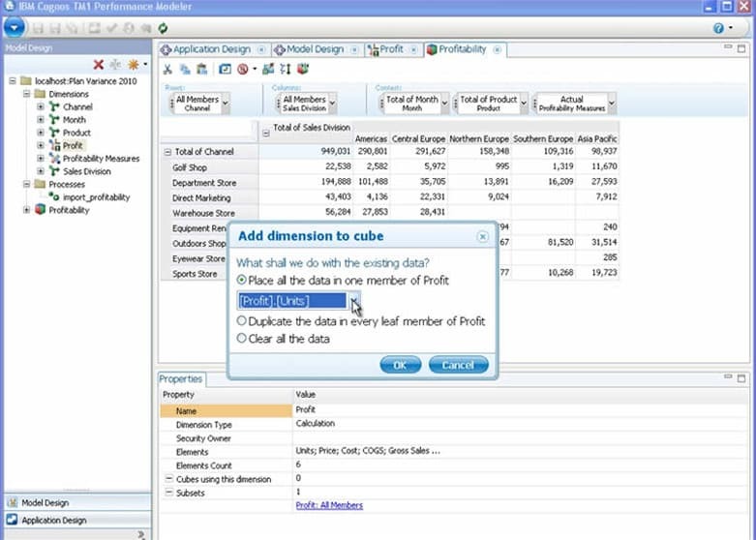The height and width of the screenshot is (540, 756).
Task: Expand the Channel dimension tree node
Action: (41, 107)
